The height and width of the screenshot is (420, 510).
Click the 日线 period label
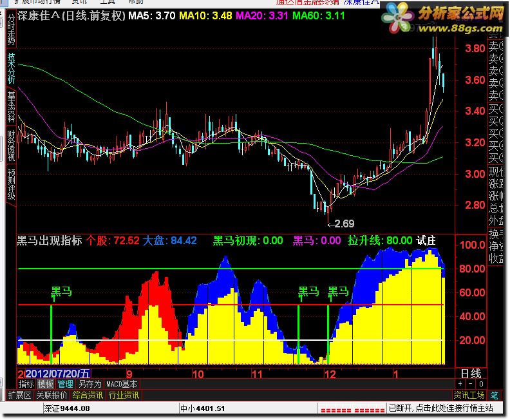point(471,374)
